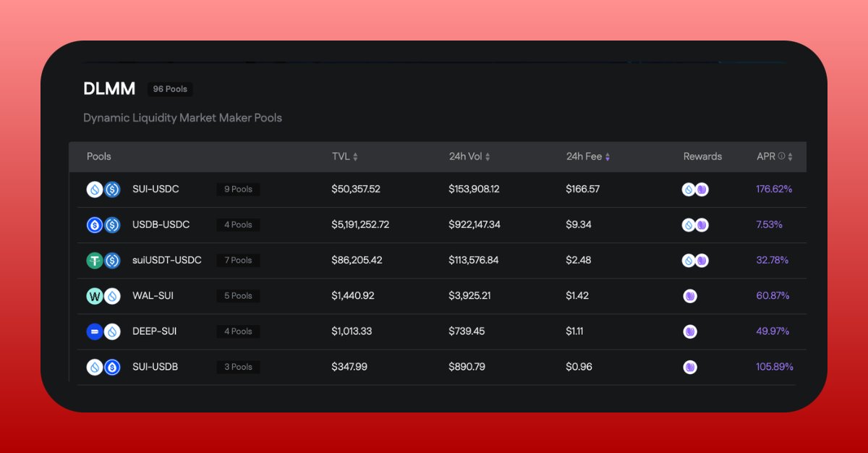Screen dimensions: 868x453
Task: Open the DEEP-SUI pool name
Action: (x=155, y=331)
